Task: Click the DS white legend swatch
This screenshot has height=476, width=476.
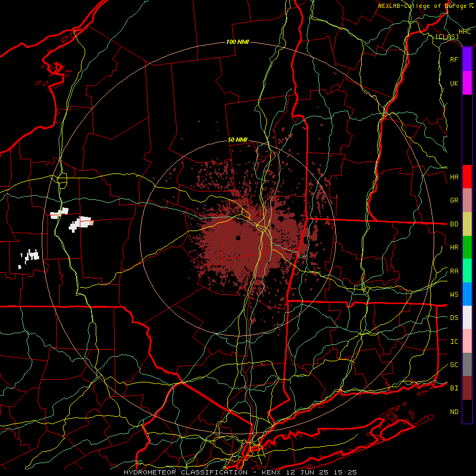Action: pos(467,317)
